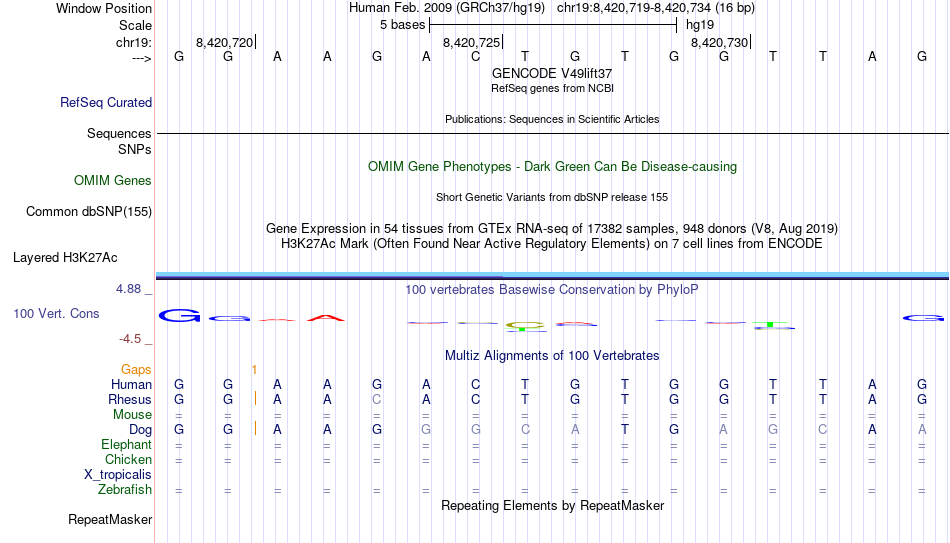Click the 8,420,725 coordinate marker
The width and height of the screenshot is (950, 543).
click(471, 42)
